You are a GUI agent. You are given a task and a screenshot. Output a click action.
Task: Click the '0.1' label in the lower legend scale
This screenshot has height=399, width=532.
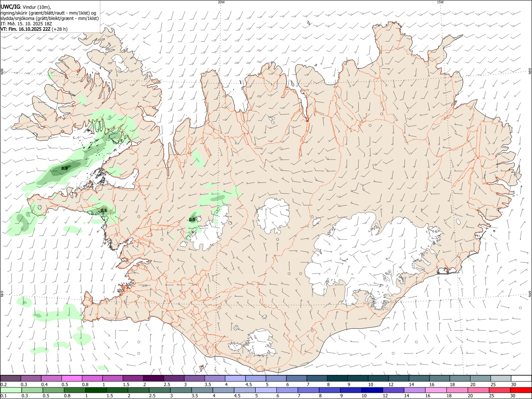pos(3,396)
